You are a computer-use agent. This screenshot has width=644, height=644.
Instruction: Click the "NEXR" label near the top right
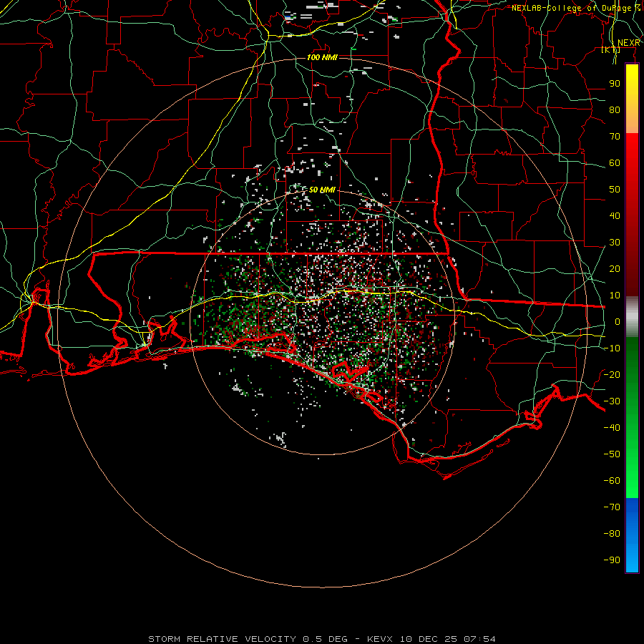click(629, 43)
